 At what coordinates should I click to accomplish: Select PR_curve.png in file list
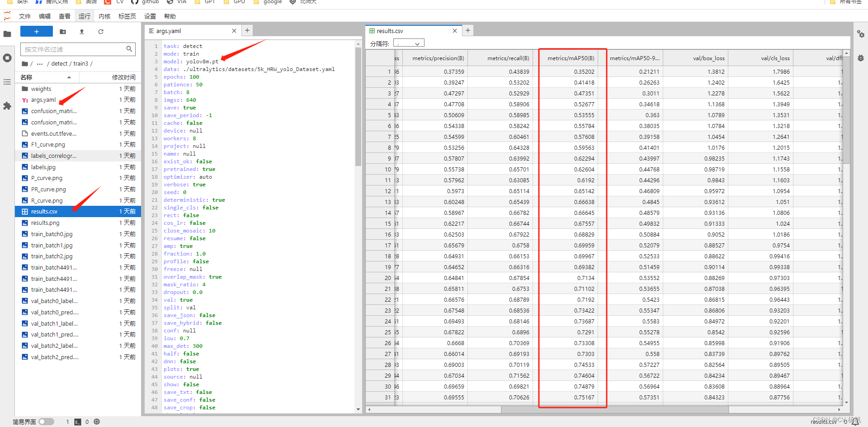coord(78,189)
